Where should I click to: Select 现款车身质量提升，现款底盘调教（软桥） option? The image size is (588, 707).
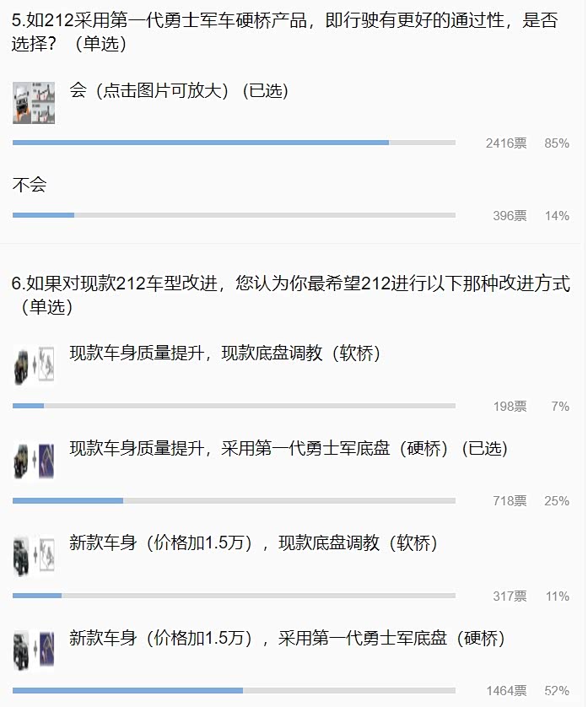(224, 354)
